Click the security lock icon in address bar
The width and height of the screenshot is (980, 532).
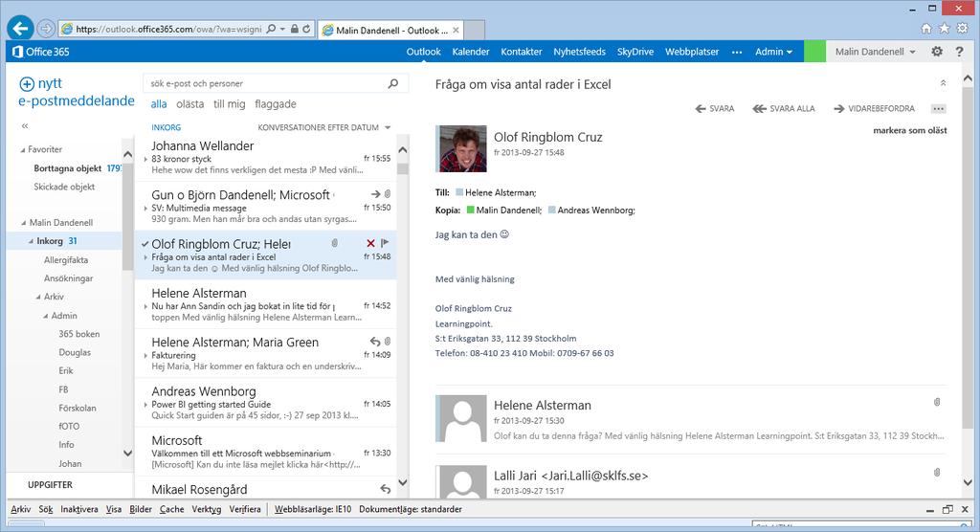click(294, 29)
